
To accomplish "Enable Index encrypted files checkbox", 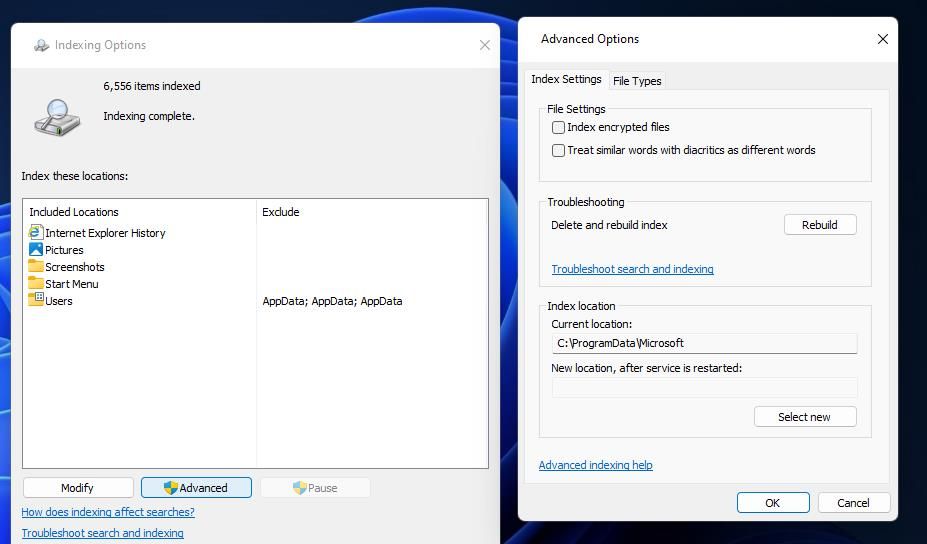I will [558, 127].
